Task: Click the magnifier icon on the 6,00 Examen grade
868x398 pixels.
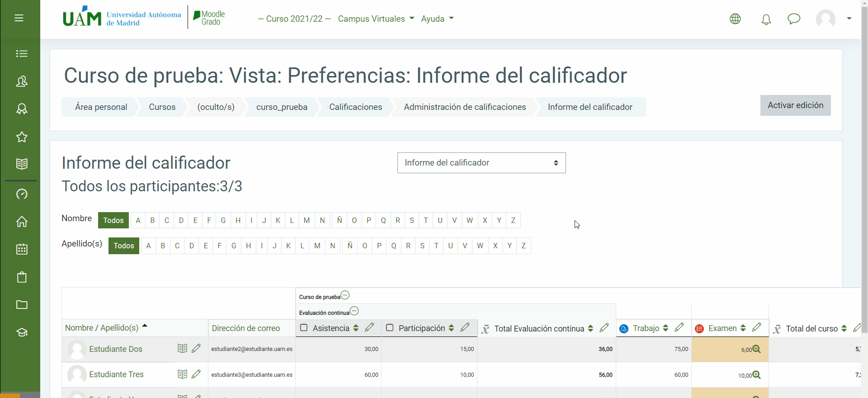Action: click(756, 349)
